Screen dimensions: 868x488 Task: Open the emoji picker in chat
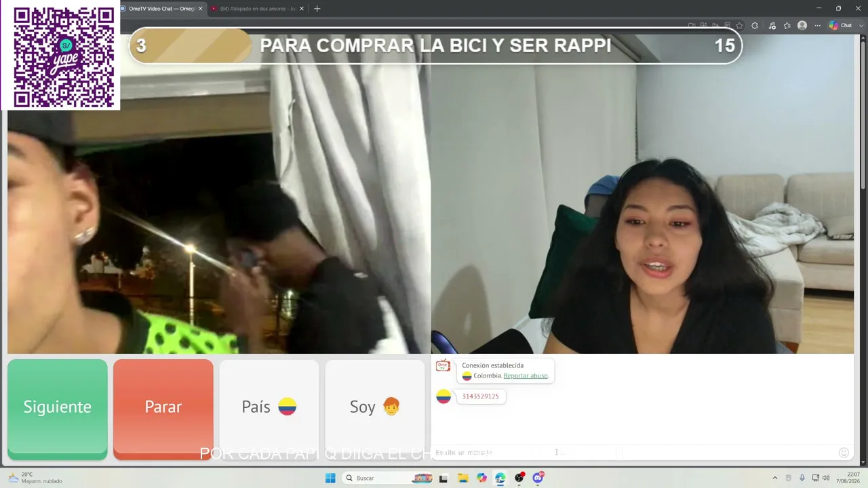coord(844,452)
